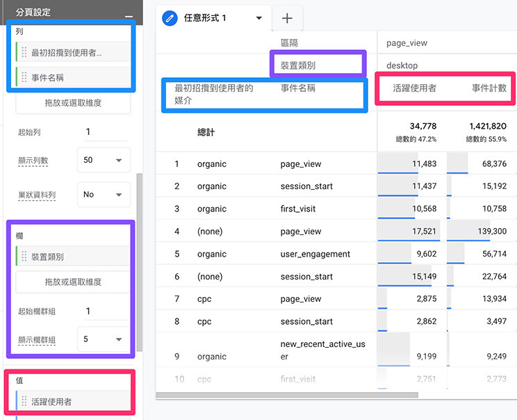This screenshot has height=420, width=517.
Task: Click 拖放或選取維度 under 欄 section
Action: pos(73,282)
